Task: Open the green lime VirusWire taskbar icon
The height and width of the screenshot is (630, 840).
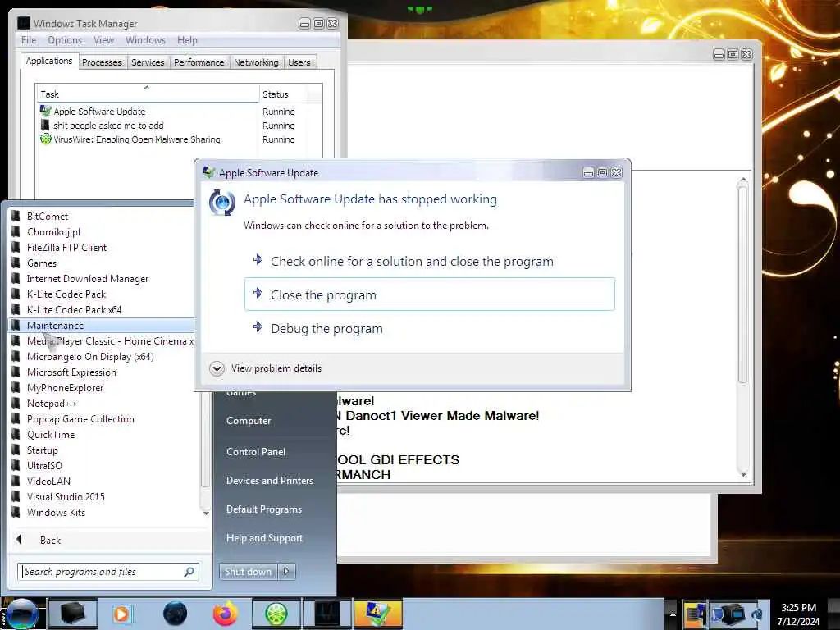Action: pos(276,614)
